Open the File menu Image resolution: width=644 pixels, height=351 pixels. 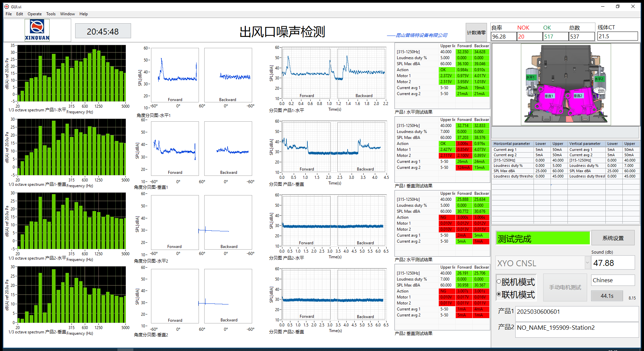9,14
